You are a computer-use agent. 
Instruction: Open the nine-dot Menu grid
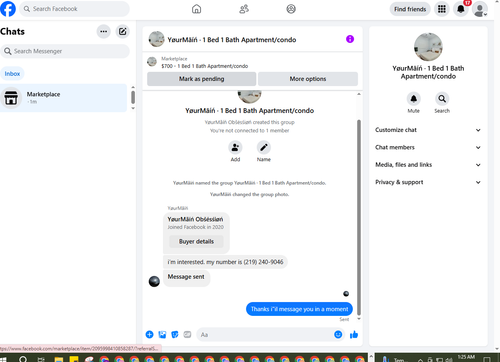(x=442, y=9)
